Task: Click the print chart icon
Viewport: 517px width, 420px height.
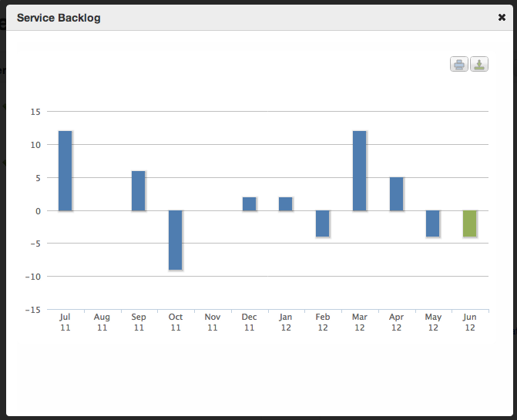Action: point(459,65)
